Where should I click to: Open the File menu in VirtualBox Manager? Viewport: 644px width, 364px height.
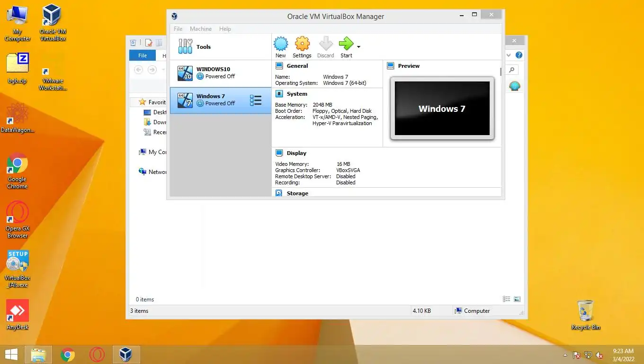178,29
